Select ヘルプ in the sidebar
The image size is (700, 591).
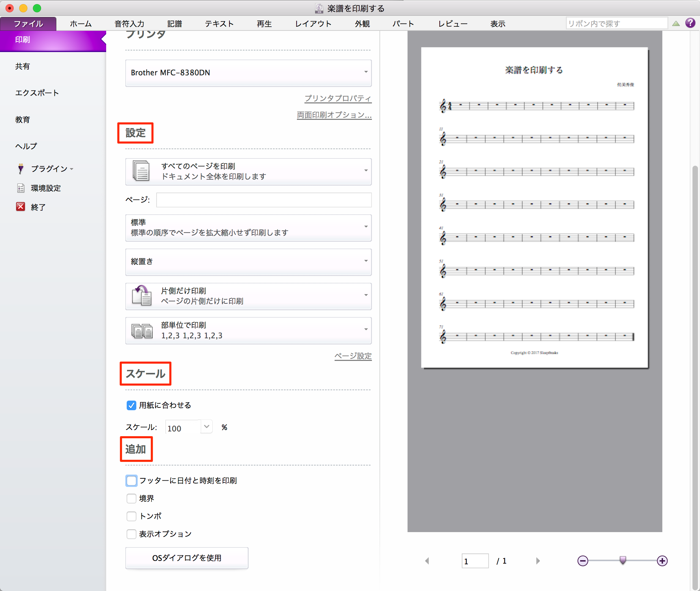(x=26, y=146)
